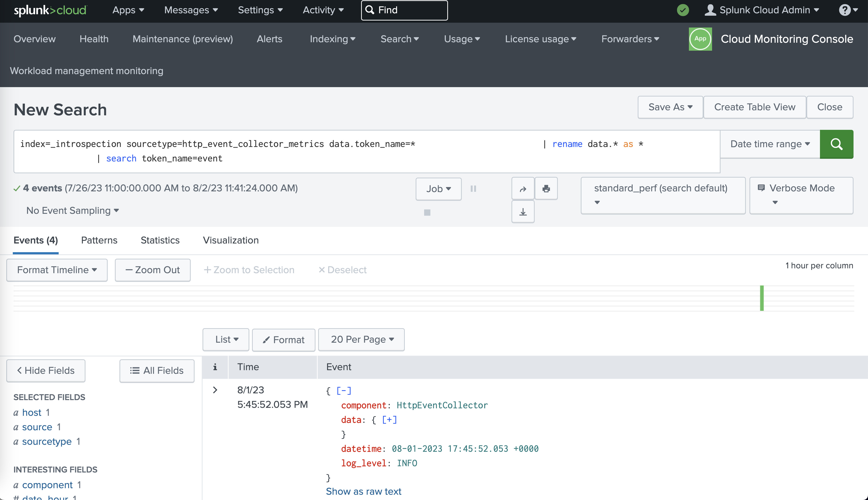
Task: Open the Messages menu
Action: coord(191,10)
